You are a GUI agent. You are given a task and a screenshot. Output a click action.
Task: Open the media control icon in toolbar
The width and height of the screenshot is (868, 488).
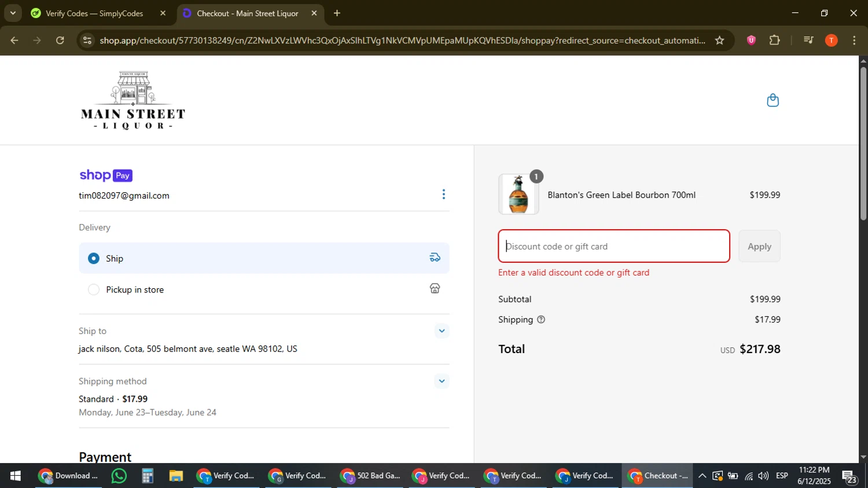point(808,41)
